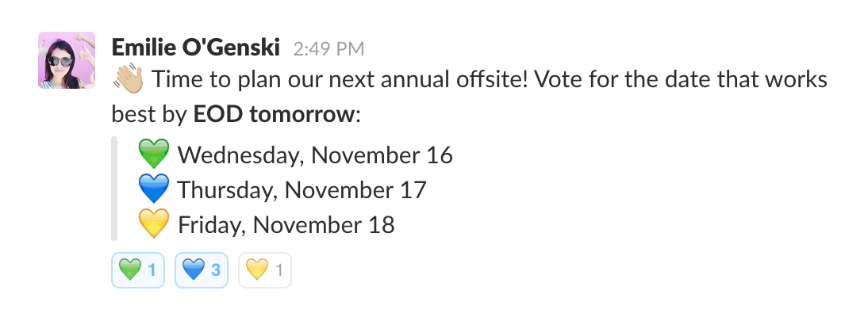The height and width of the screenshot is (321, 868).
Task: Add your vote to yellow heart reaction
Action: click(265, 270)
